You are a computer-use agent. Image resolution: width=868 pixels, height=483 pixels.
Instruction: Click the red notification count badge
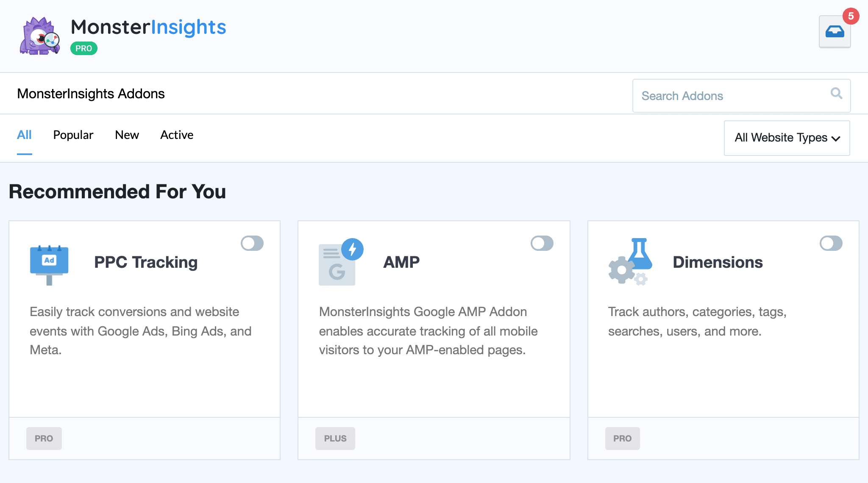click(851, 16)
